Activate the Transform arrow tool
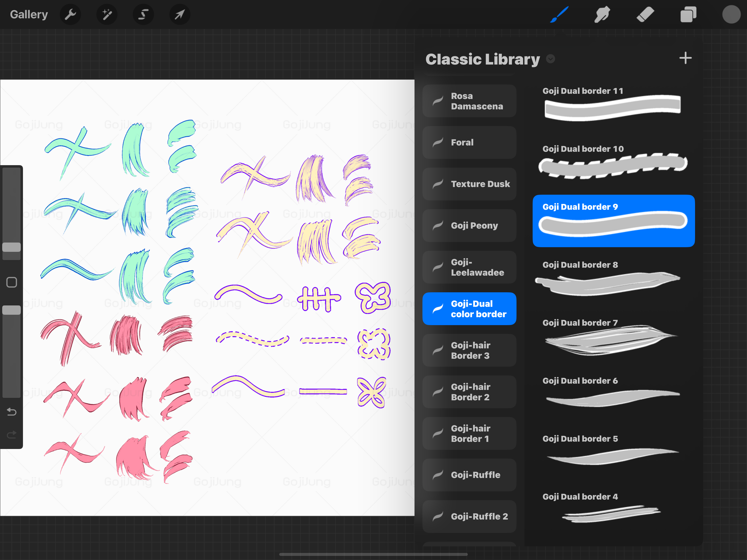 pos(180,14)
